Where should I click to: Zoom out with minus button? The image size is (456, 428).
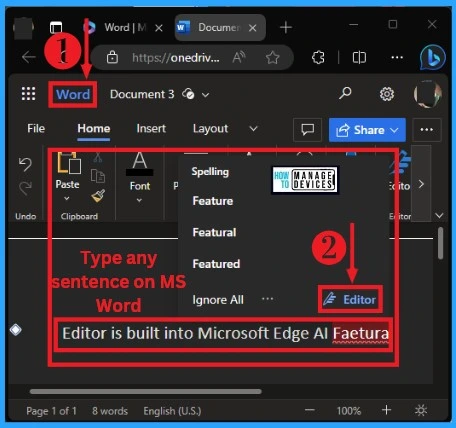point(310,410)
